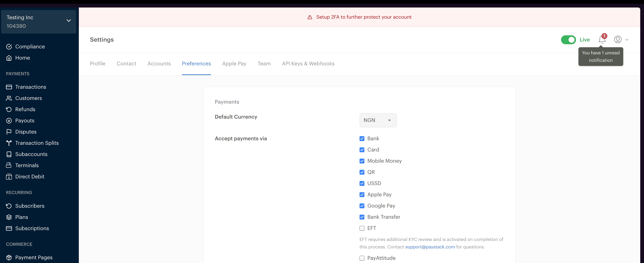Click the Subscriptions card icon
Screen dimensions: 644x263
(x=9, y=228)
